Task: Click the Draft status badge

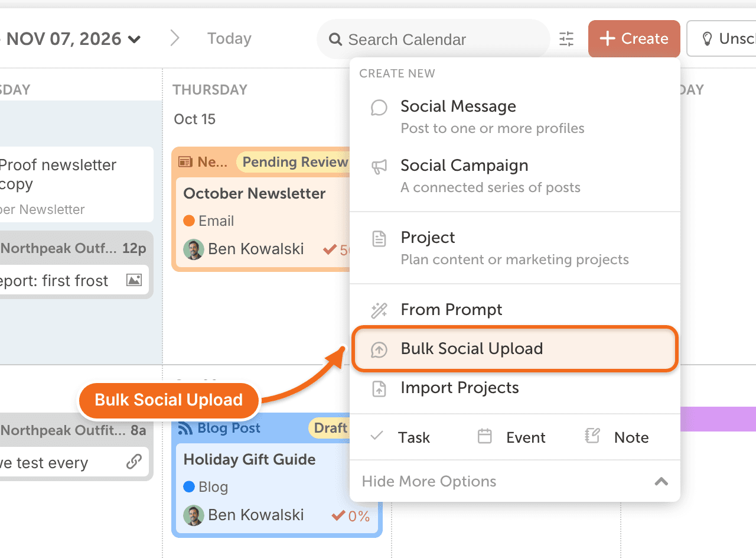Action: [x=330, y=428]
